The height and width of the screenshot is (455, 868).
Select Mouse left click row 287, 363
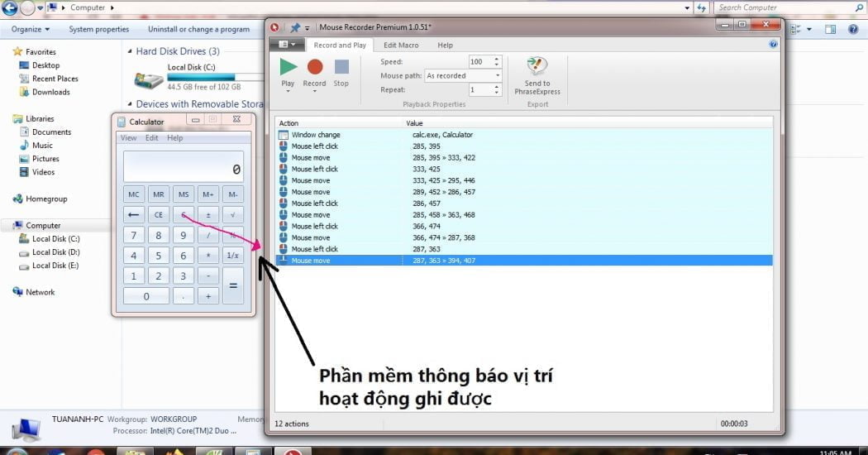click(x=523, y=249)
